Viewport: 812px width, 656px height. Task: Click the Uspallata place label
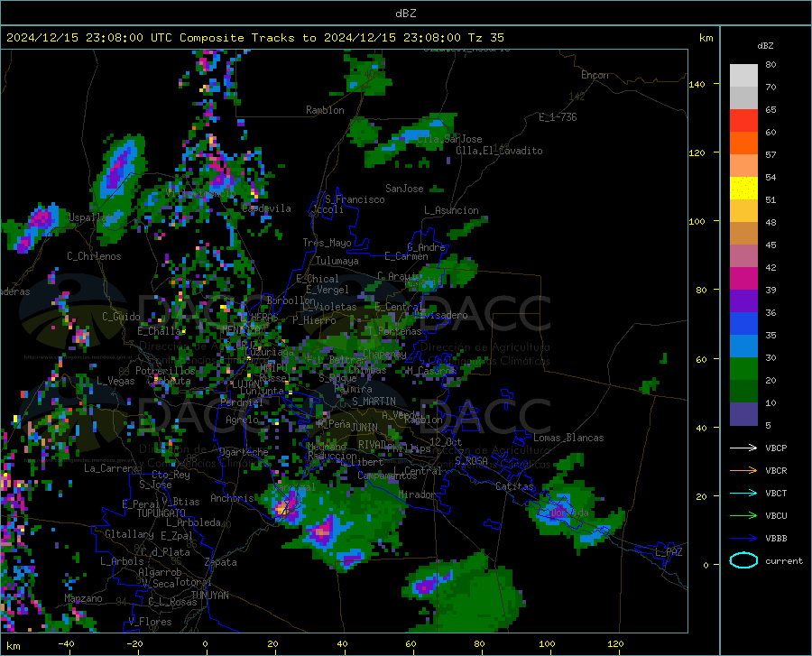tap(93, 218)
